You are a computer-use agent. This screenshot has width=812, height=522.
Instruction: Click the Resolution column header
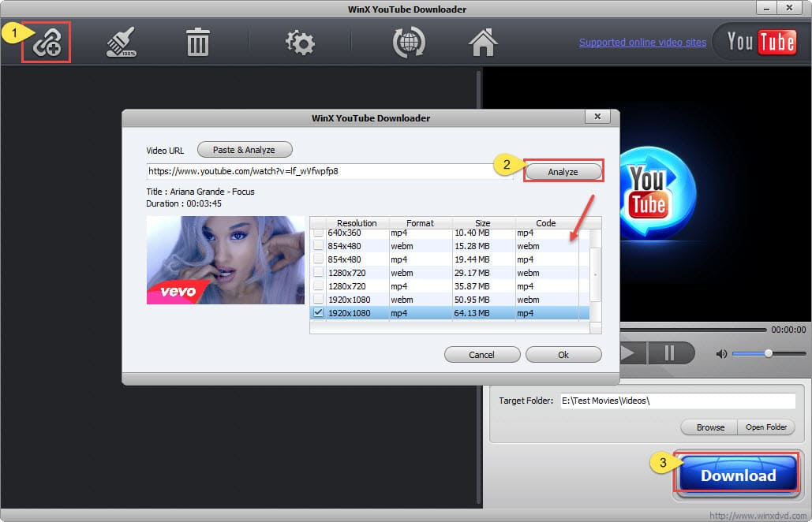(x=357, y=223)
